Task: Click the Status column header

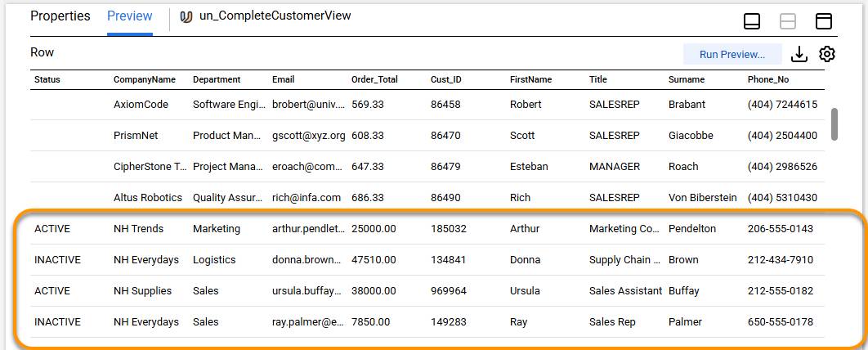Action: pyautogui.click(x=47, y=80)
